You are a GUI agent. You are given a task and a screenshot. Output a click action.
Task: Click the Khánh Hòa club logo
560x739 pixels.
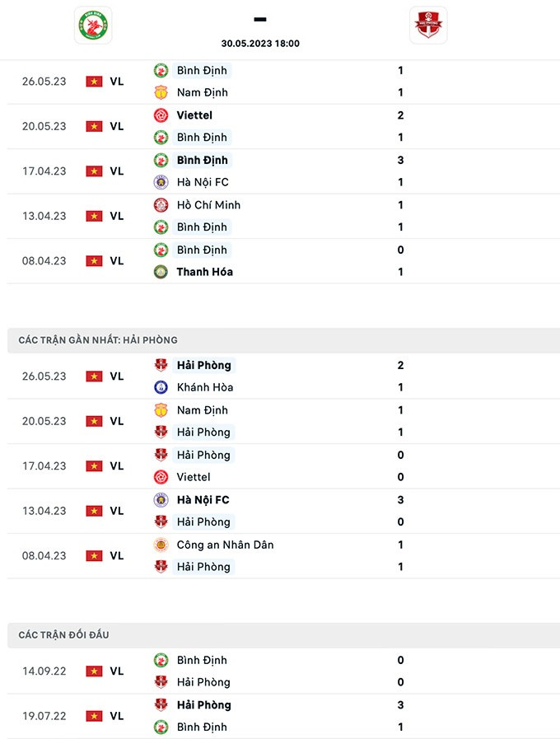[x=161, y=387]
